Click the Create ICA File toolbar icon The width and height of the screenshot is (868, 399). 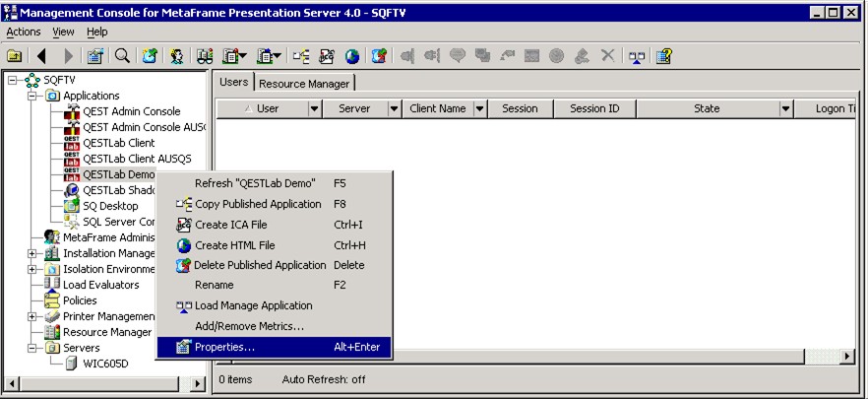[327, 56]
